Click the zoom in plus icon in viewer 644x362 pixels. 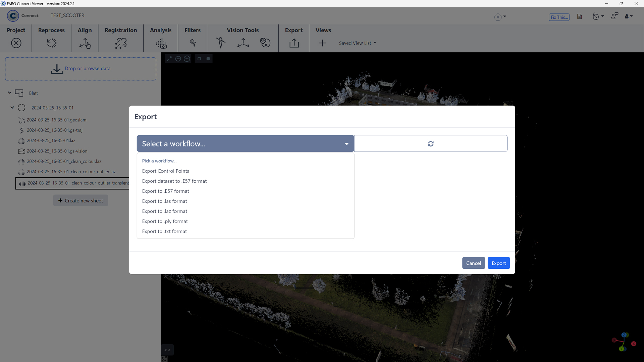coord(187,59)
